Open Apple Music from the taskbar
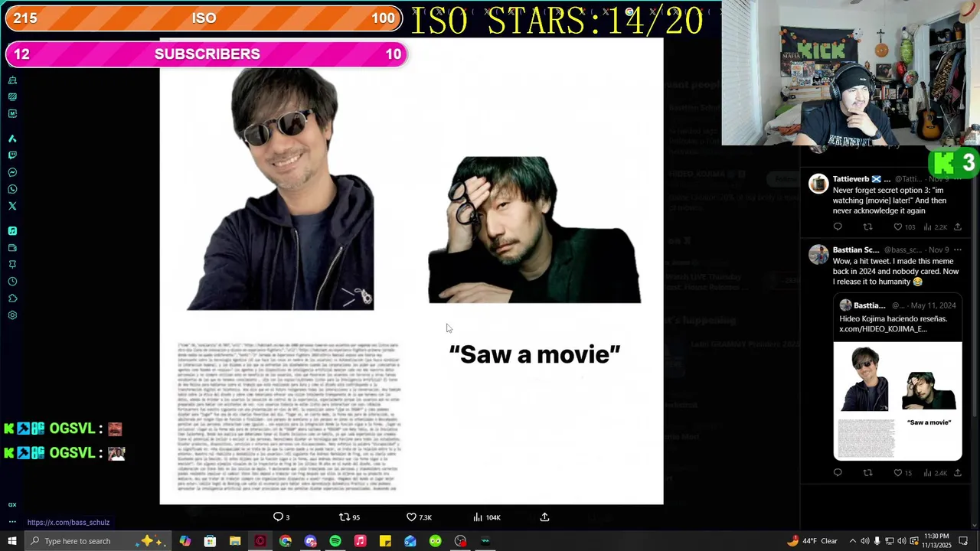The width and height of the screenshot is (980, 551). point(361,541)
